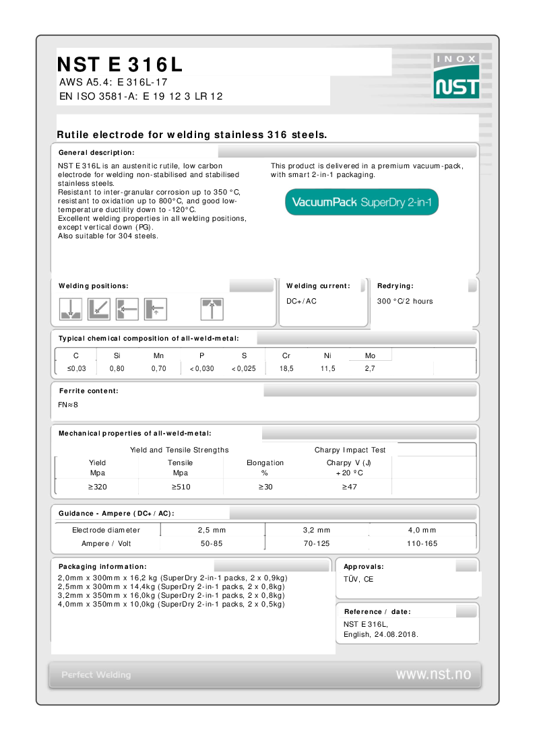Click 'Yield and Tensile Strengths' subheading

click(179, 450)
